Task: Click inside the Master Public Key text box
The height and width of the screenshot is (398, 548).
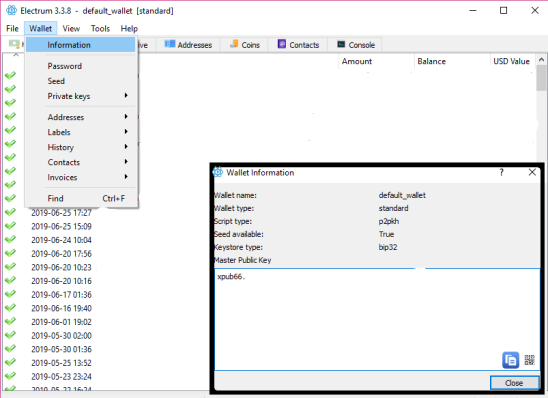Action: pos(377,319)
